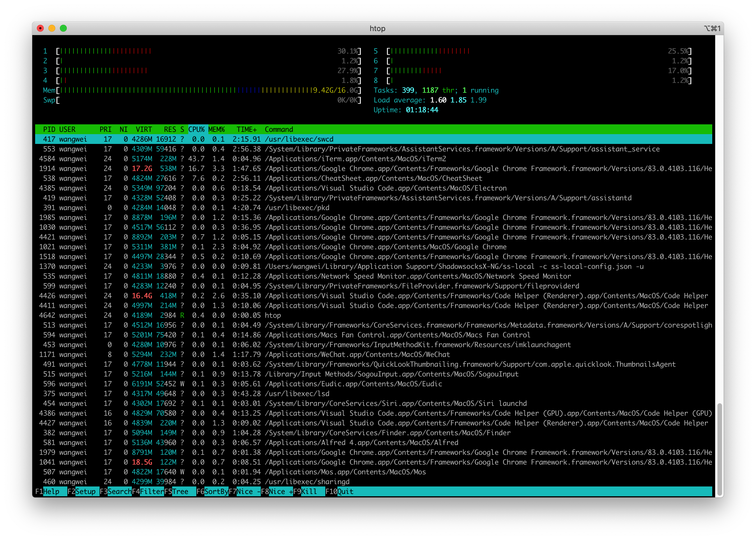This screenshot has height=540, width=756.
Task: Click F10 Quit button
Action: tap(340, 491)
